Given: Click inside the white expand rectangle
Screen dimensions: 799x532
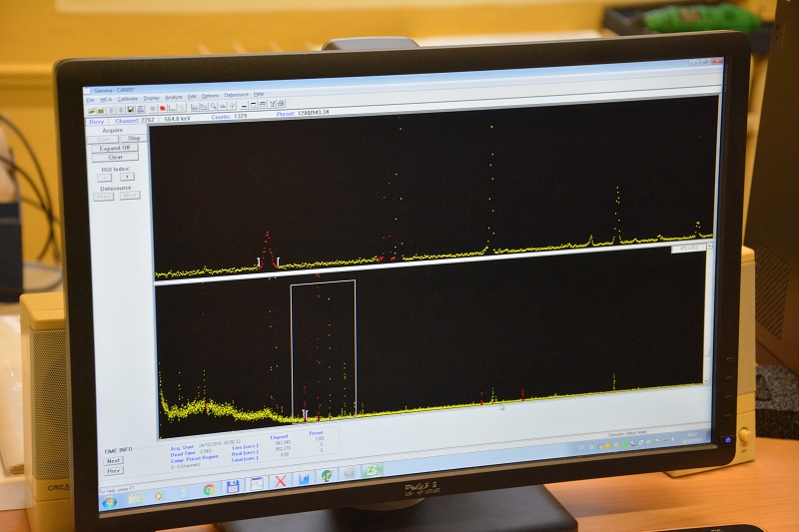Looking at the screenshot, I should pyautogui.click(x=323, y=349).
